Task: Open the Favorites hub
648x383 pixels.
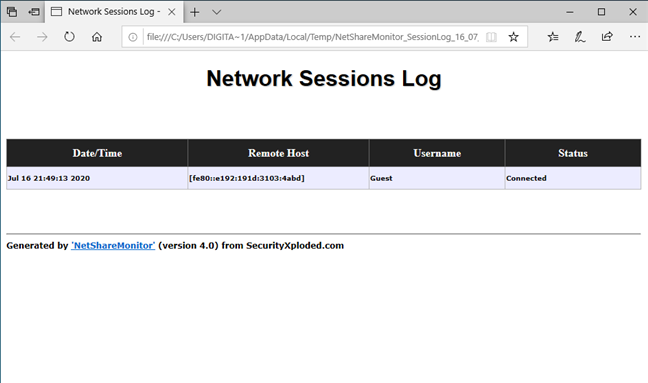Action: [x=553, y=37]
